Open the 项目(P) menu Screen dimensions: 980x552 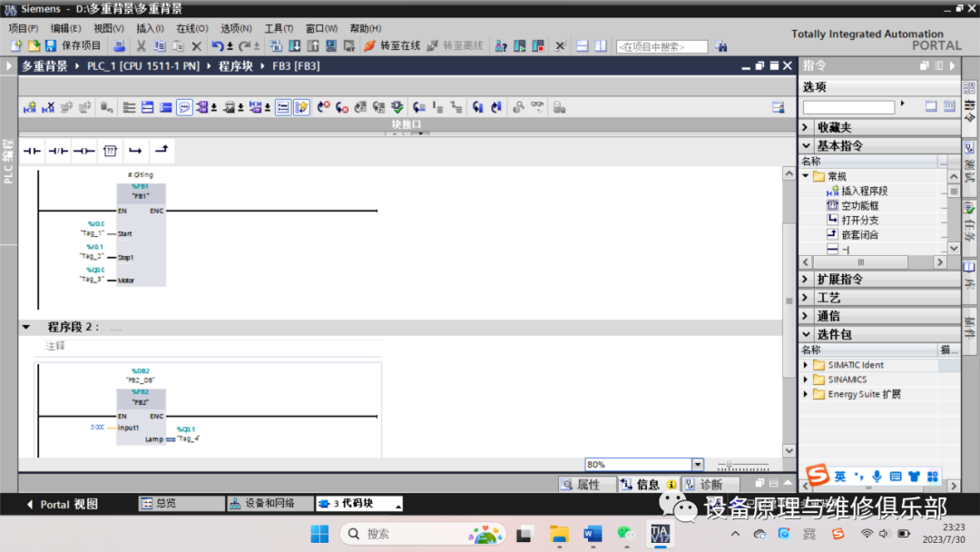(23, 28)
